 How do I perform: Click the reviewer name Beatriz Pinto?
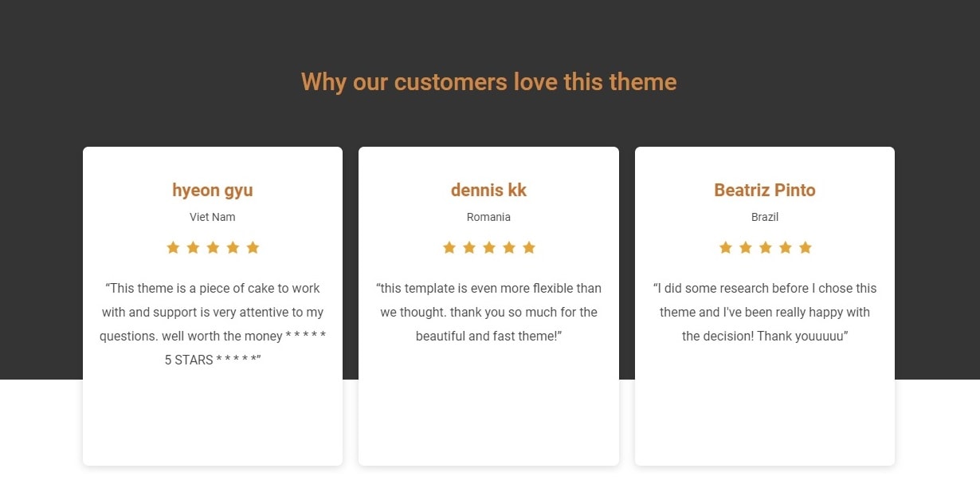point(765,191)
